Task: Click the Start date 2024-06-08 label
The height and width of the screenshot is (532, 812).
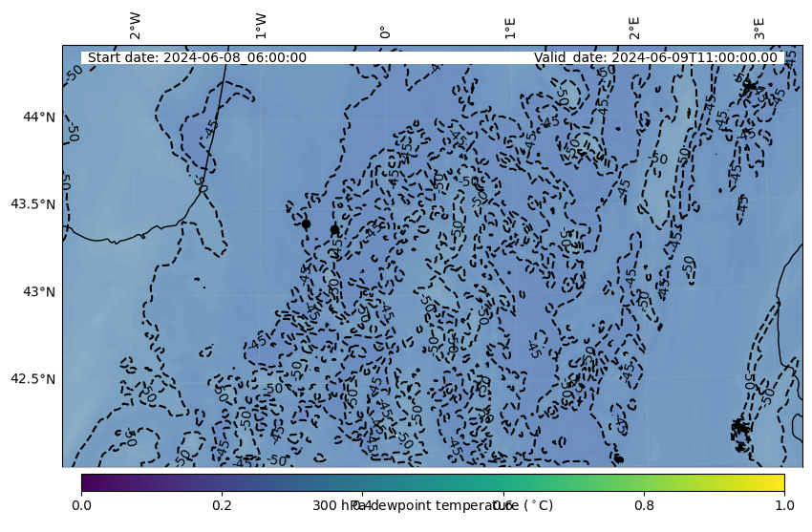Action: point(197,57)
